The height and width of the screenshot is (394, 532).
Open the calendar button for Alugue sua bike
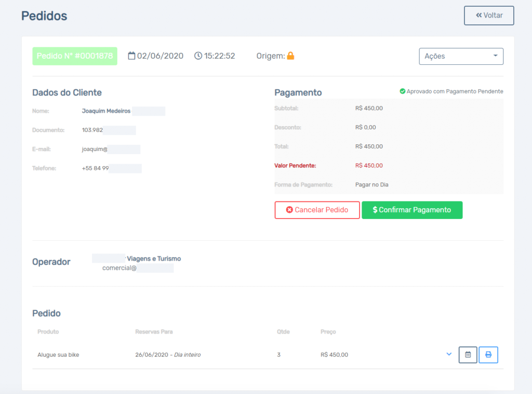[468, 355]
